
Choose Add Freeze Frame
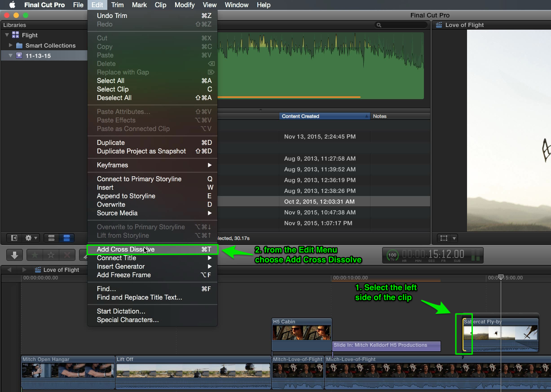(153, 275)
